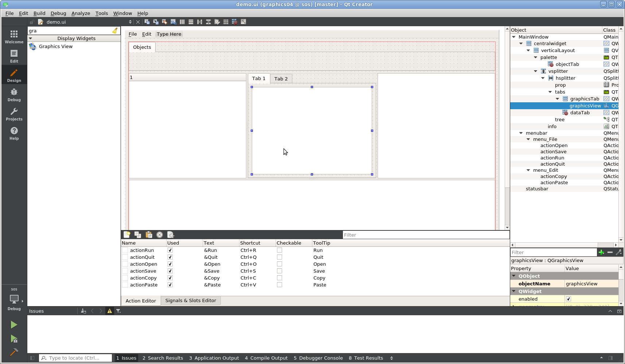Collapse the menu_File tree node
The image size is (625, 364).
tap(528, 139)
